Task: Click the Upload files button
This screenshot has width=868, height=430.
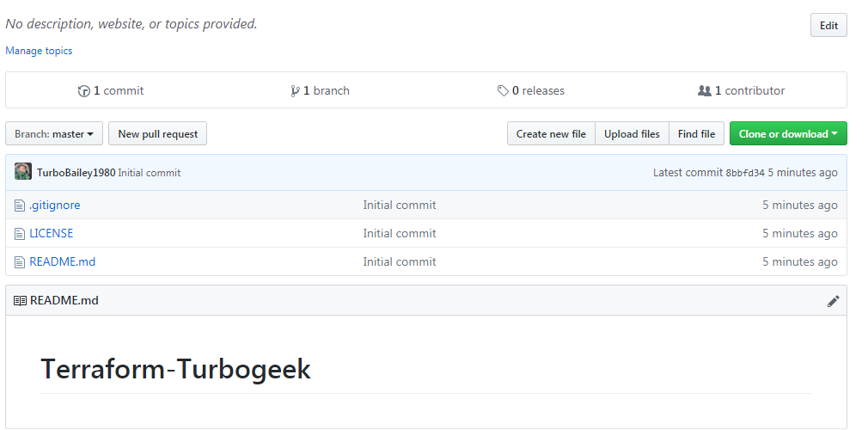Action: 632,133
